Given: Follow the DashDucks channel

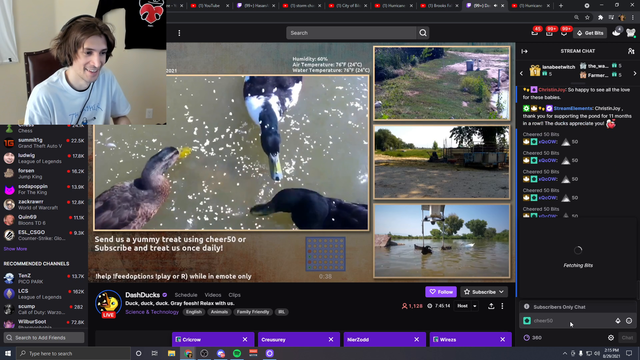Looking at the screenshot, I should click(x=441, y=292).
